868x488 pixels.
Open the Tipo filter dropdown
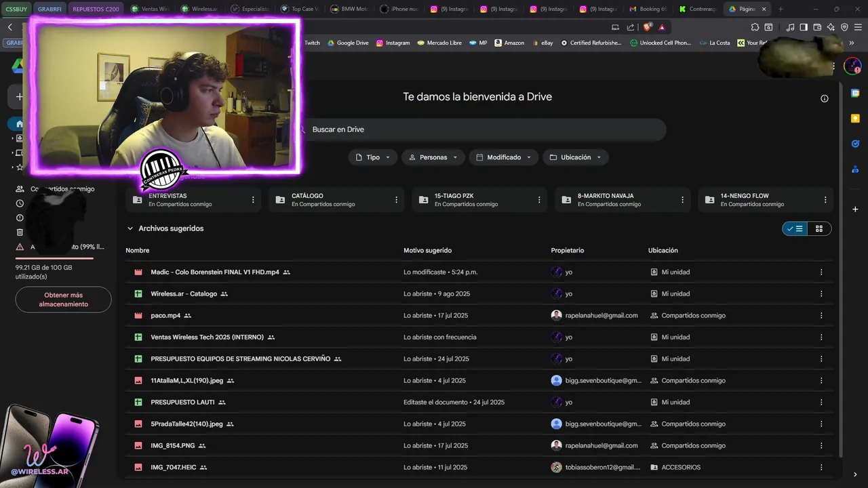[x=373, y=157]
